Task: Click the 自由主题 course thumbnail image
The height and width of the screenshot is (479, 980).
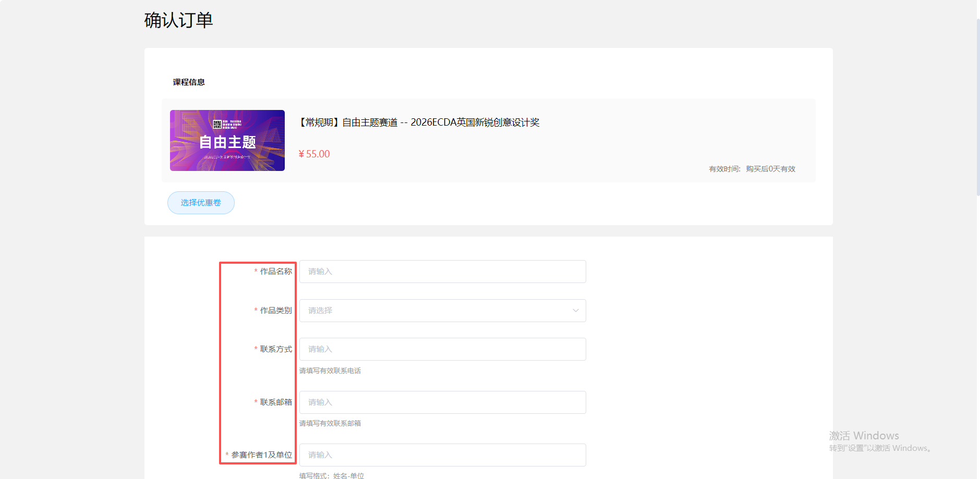Action: pos(227,140)
